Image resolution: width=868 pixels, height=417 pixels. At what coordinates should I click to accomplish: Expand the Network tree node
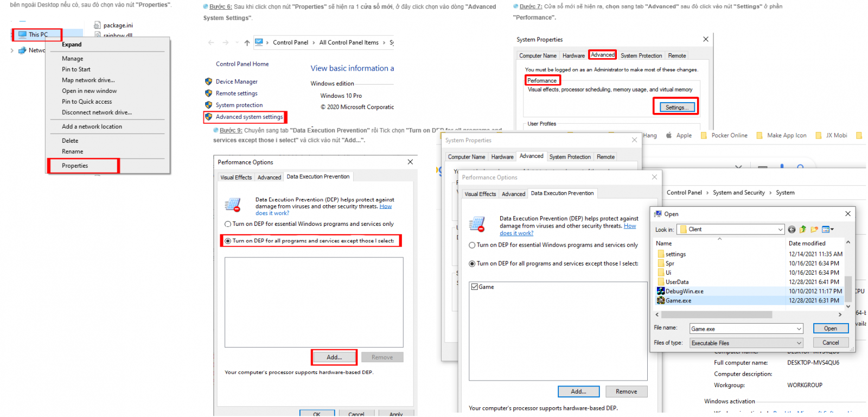pyautogui.click(x=12, y=50)
